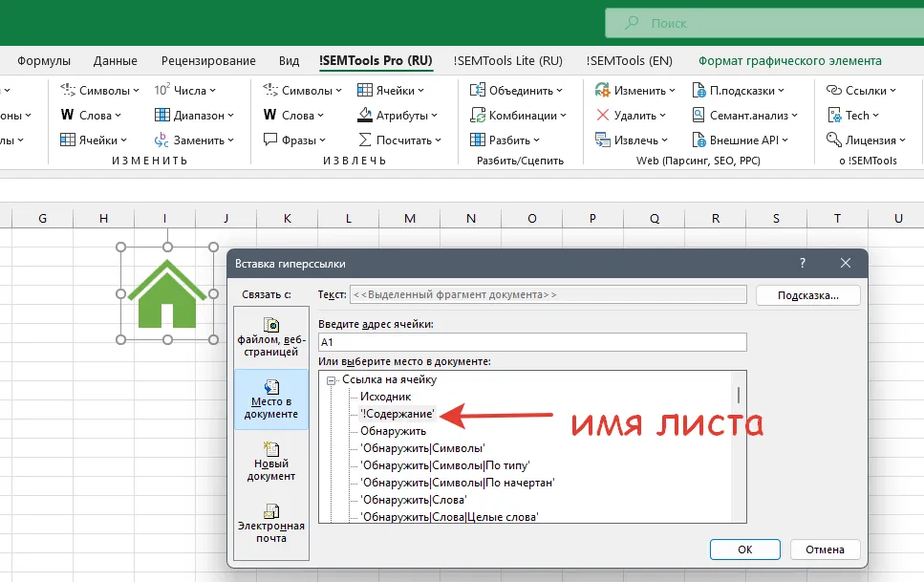Click the Диапазон icon
The image size is (924, 582).
coord(162,115)
